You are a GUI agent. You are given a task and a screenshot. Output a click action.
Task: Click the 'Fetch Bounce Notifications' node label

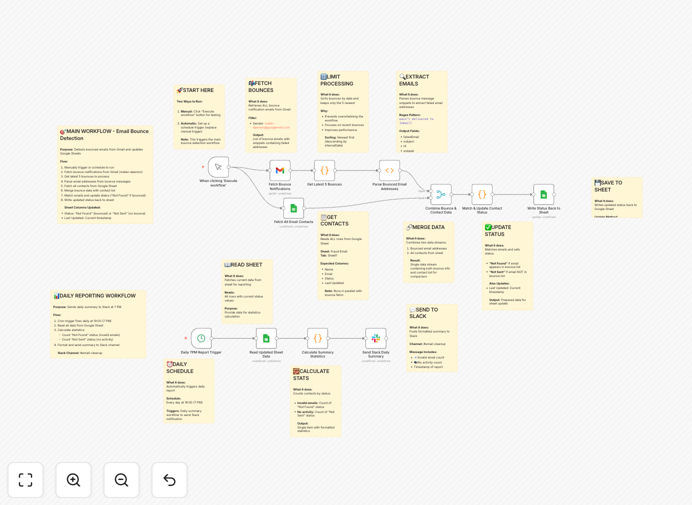click(280, 186)
